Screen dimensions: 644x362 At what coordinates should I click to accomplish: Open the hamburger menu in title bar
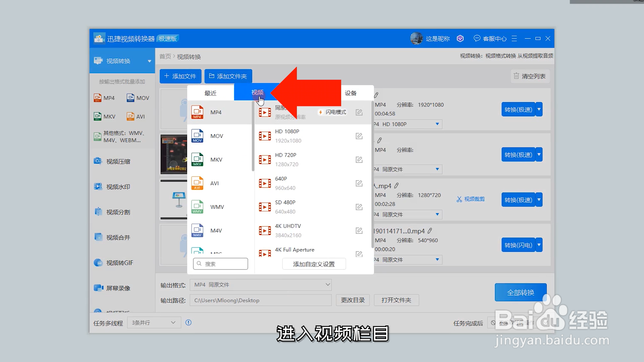(x=514, y=39)
